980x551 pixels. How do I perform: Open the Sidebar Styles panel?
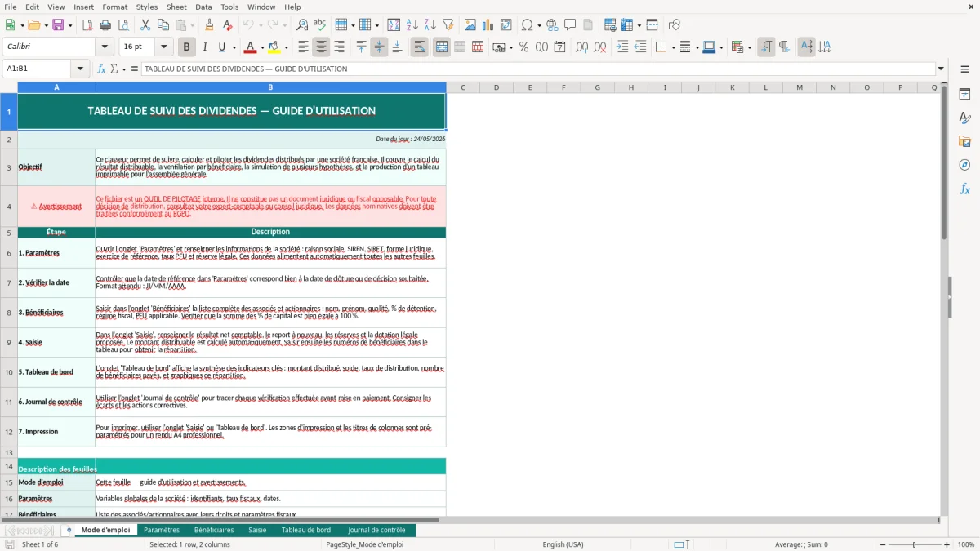click(x=964, y=118)
